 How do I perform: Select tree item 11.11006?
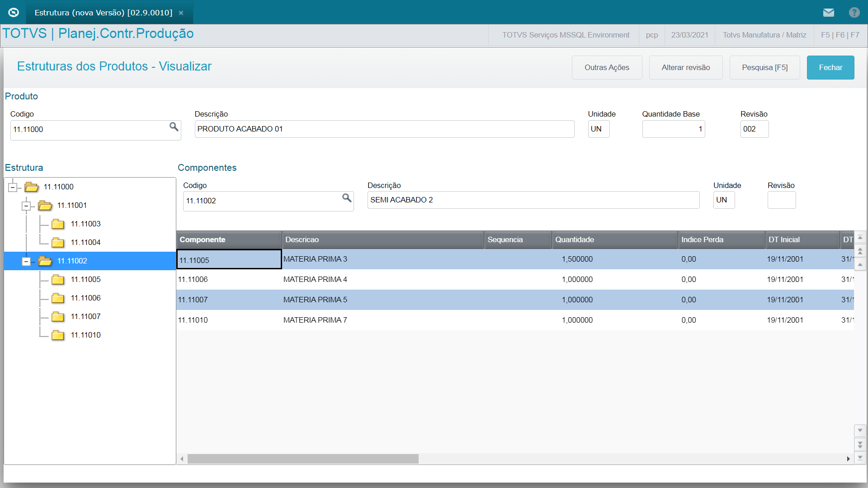[x=85, y=298]
